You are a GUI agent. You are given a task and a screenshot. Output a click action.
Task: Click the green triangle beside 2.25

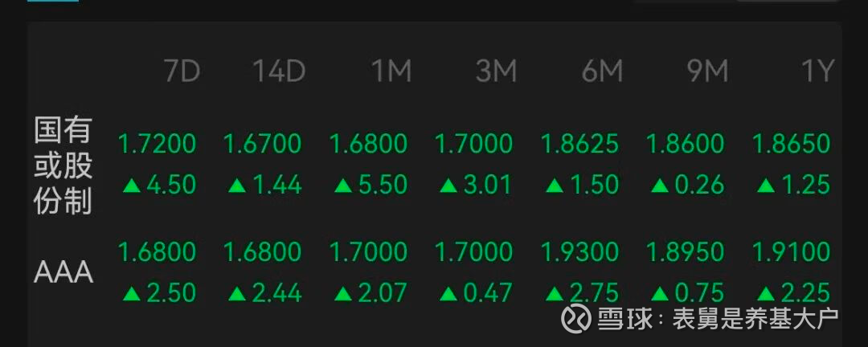pyautogui.click(x=766, y=293)
